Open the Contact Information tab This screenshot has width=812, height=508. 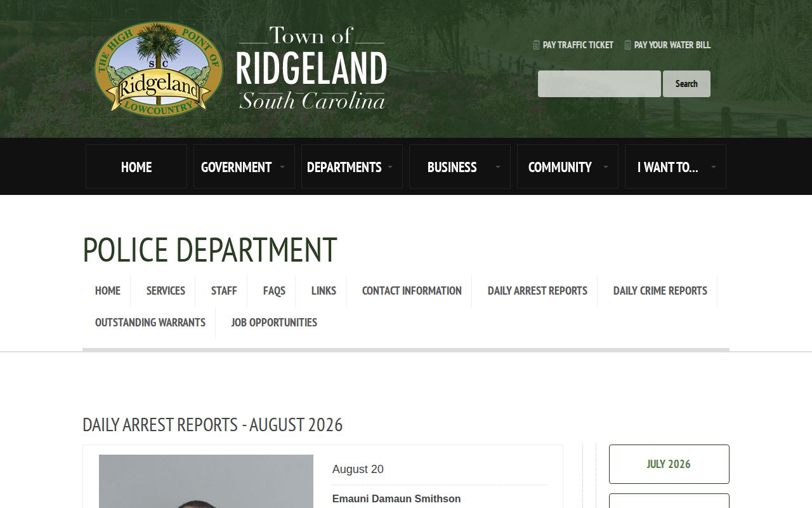tap(412, 291)
